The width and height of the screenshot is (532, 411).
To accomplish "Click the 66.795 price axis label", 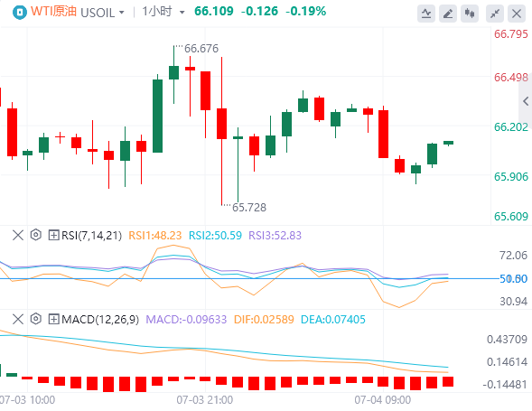I will pyautogui.click(x=511, y=34).
